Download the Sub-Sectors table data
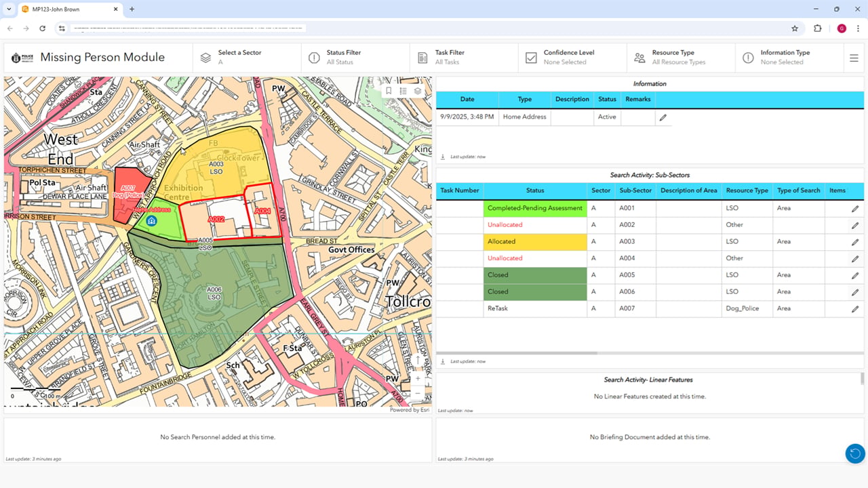This screenshot has height=488, width=868. tap(443, 361)
